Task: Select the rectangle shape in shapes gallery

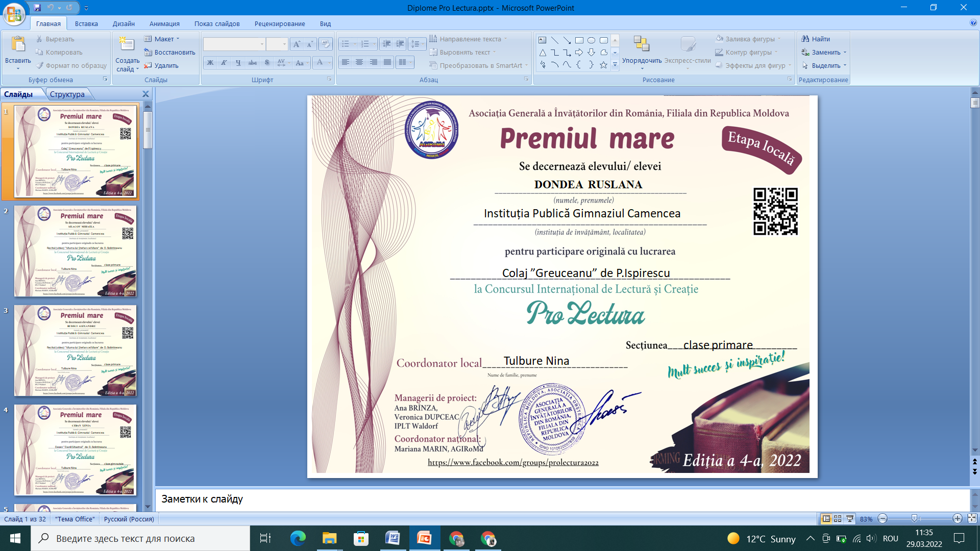Action: pos(579,40)
